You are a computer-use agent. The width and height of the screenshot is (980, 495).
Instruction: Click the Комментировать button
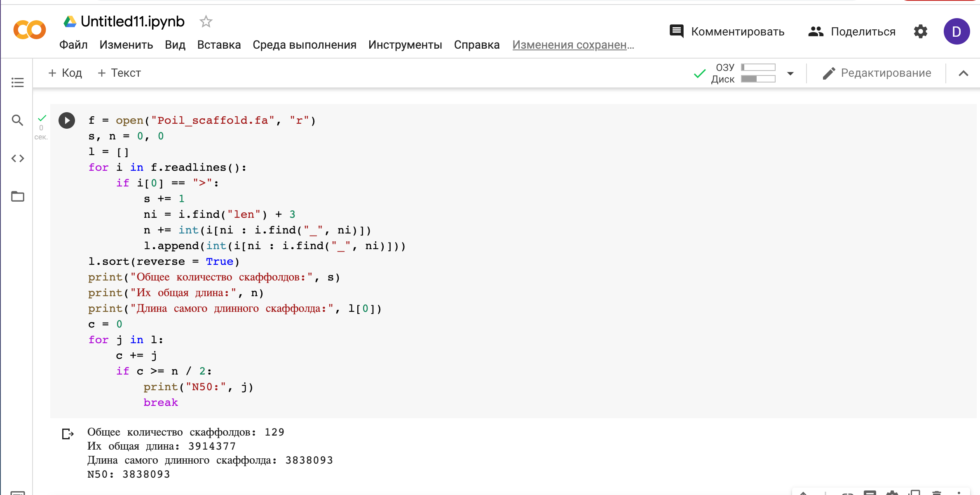tap(727, 31)
